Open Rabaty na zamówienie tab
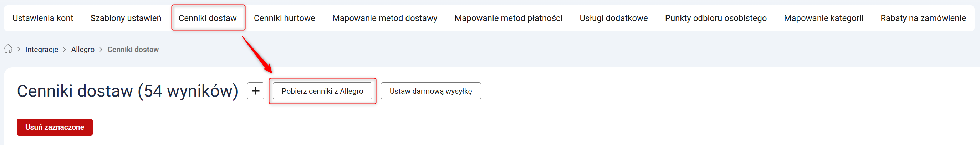 [x=923, y=18]
